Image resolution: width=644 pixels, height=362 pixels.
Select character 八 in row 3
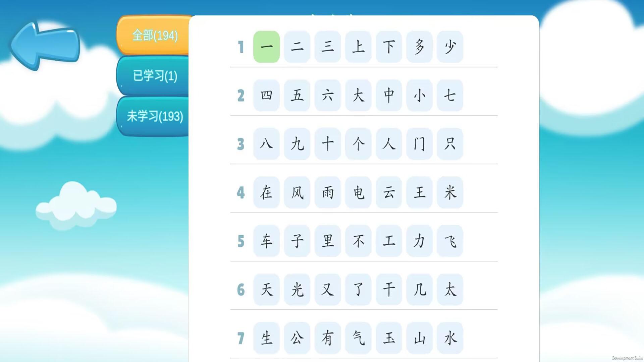[266, 144]
